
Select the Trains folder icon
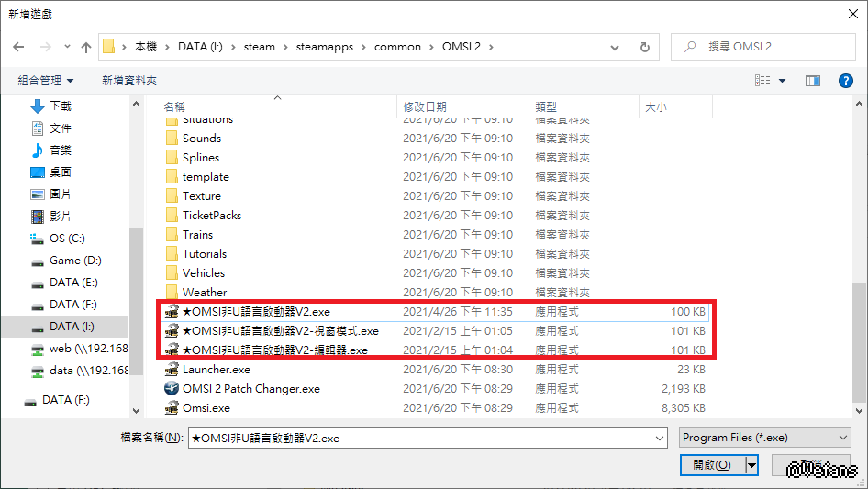[172, 235]
